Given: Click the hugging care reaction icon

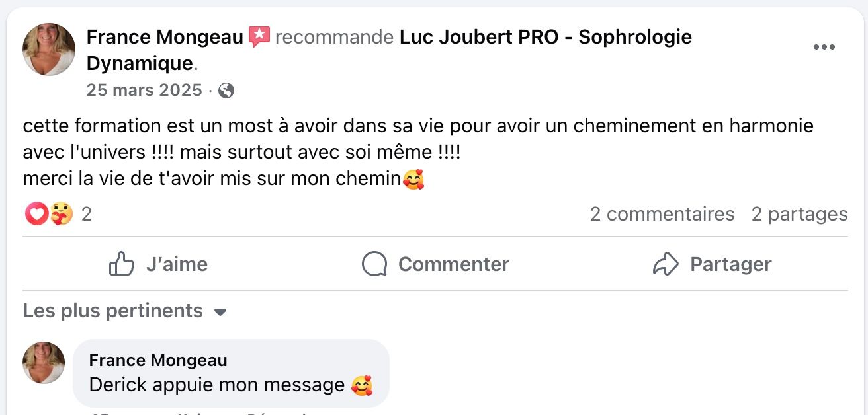Looking at the screenshot, I should 61,214.
